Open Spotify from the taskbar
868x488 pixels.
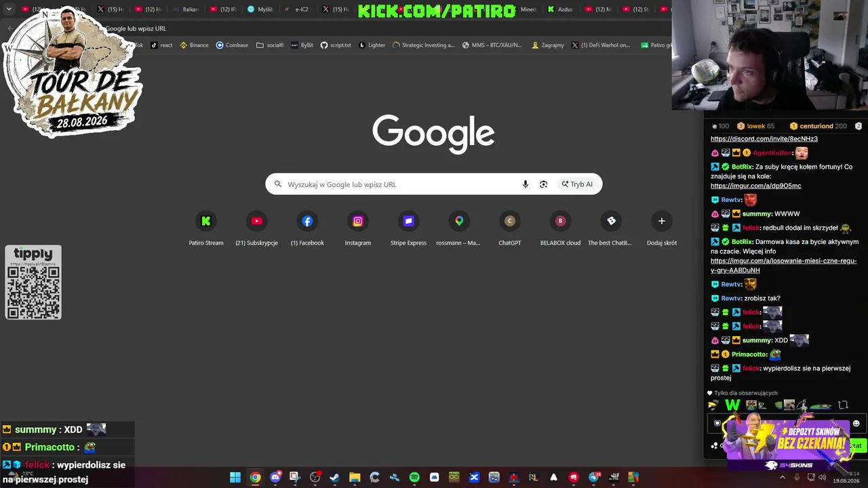point(414,478)
